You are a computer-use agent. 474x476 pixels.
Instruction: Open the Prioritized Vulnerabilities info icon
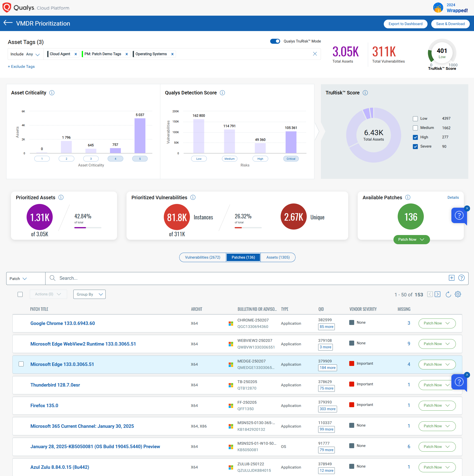[x=193, y=197]
